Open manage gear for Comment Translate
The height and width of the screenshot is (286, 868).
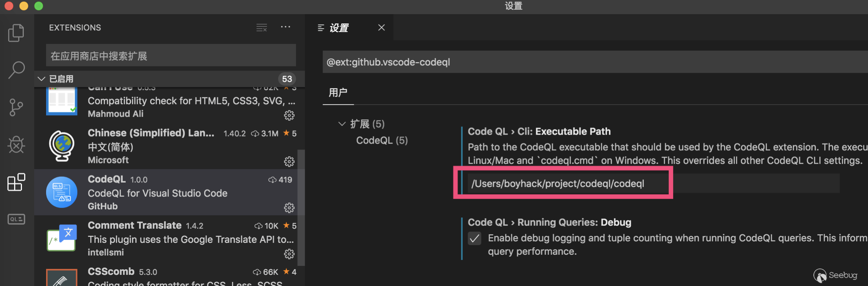pos(289,254)
